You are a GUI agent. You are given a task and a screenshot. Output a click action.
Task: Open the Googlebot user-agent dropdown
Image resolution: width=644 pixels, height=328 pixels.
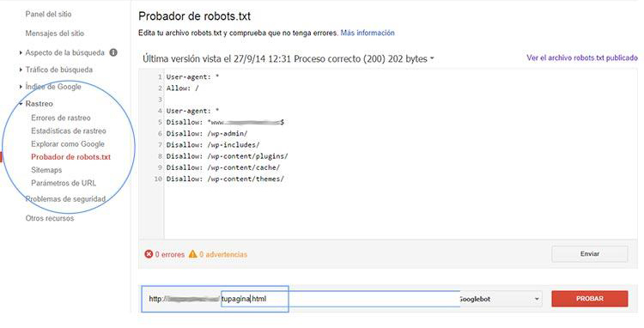(x=500, y=299)
